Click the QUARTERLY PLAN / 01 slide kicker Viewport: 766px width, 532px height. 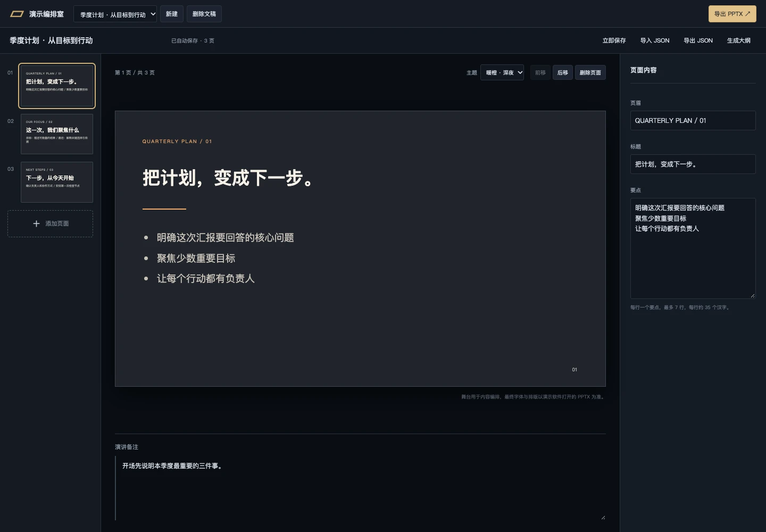[177, 142]
